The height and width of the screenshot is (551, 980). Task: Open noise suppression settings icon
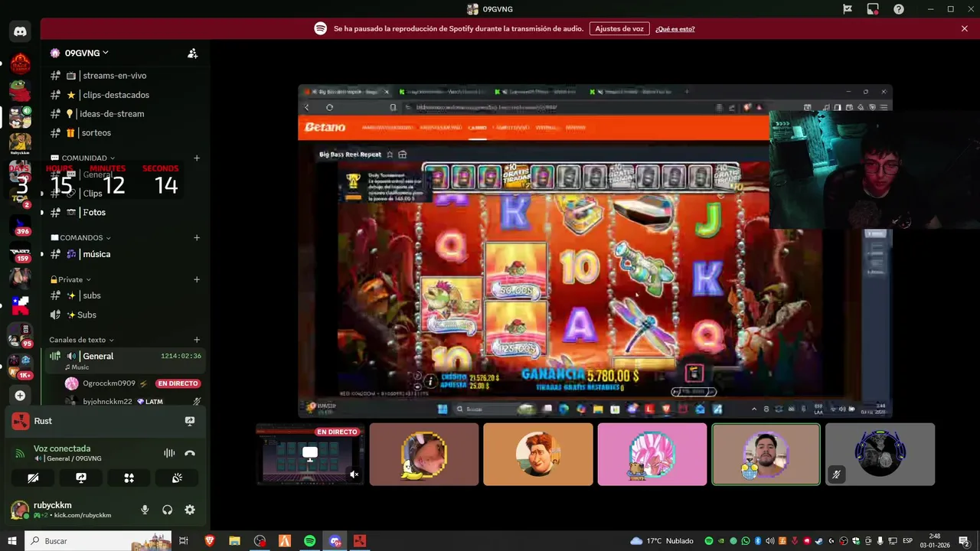169,453
